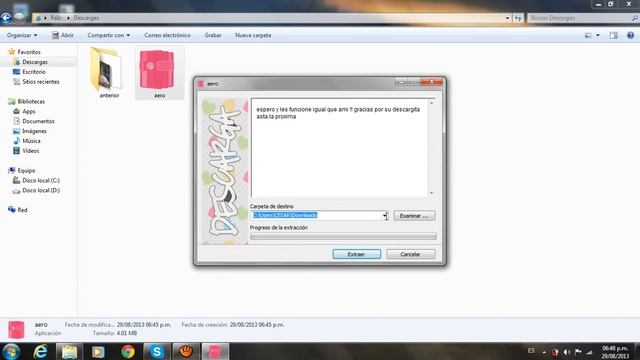
Task: Click the network signal tray icon
Action: (589, 352)
